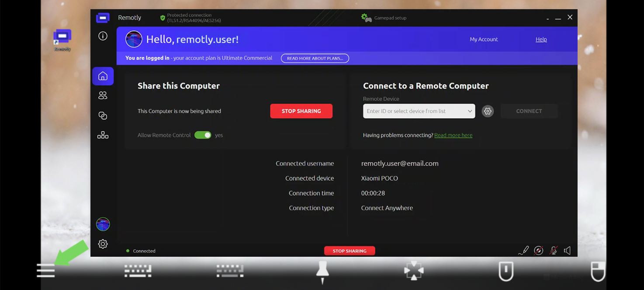Enable the disabled webcam
This screenshot has width=644, height=290.
point(539,250)
